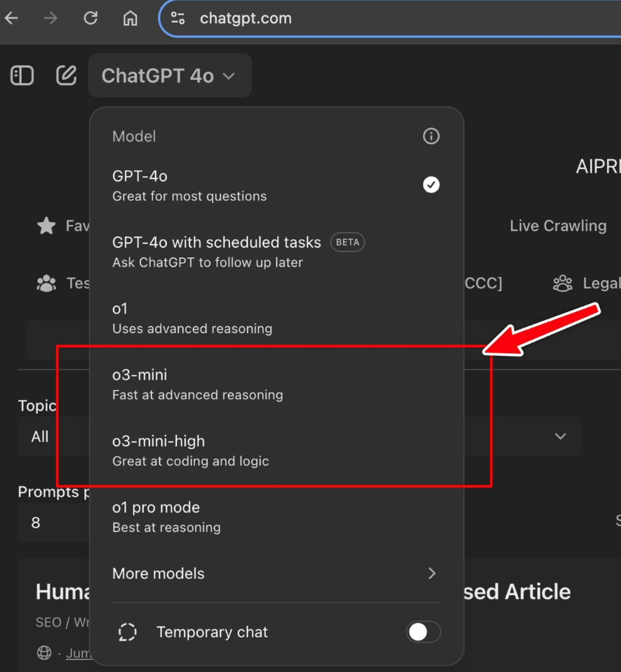Click the Temporary chat dashed circle icon

coord(127,632)
